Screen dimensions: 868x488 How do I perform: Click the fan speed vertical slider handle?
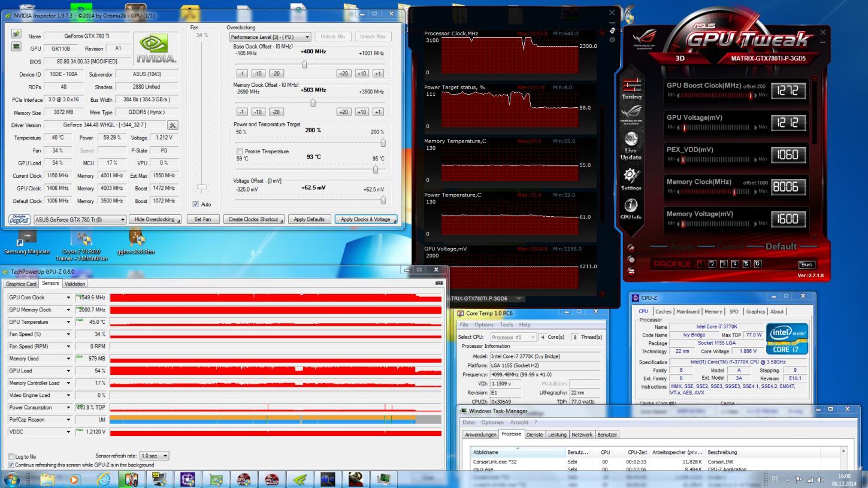(x=202, y=187)
